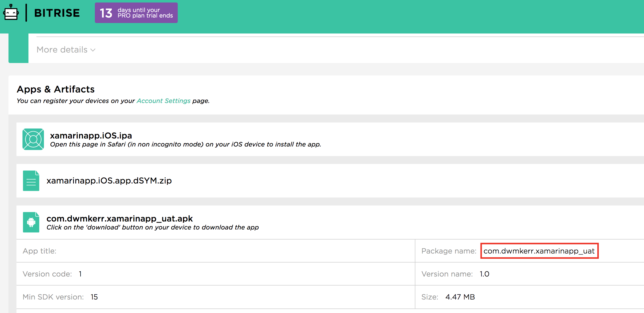This screenshot has width=644, height=313.
Task: Select the xamarinapp.iOS.ipa artifact title
Action: click(x=91, y=135)
